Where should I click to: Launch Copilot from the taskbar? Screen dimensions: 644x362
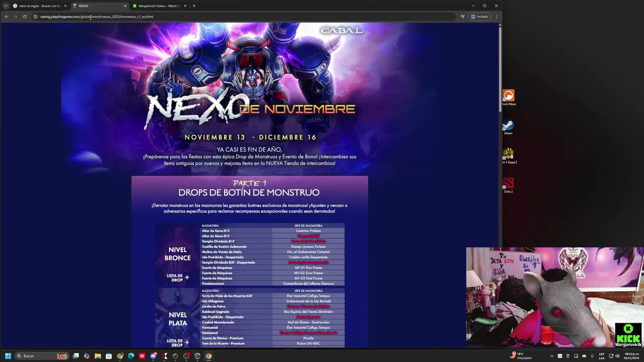click(x=87, y=356)
